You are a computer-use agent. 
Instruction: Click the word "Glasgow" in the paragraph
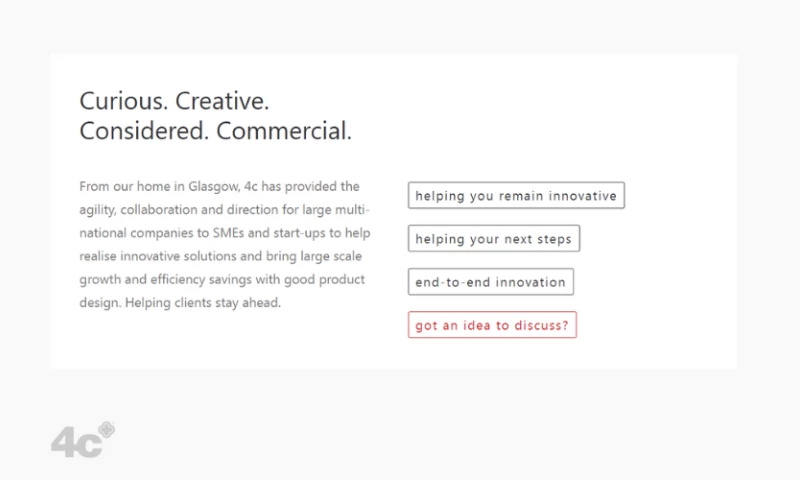pyautogui.click(x=213, y=186)
